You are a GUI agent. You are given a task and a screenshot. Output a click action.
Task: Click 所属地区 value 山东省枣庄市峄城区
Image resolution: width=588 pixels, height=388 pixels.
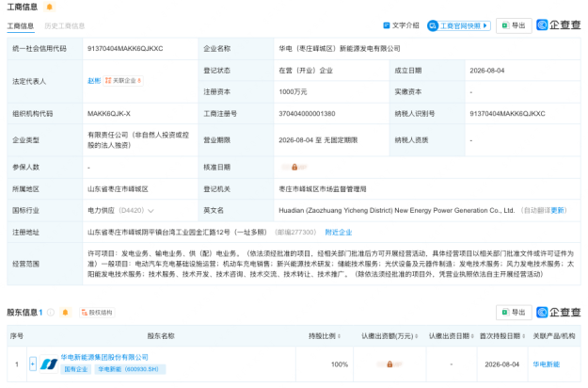pyautogui.click(x=118, y=189)
